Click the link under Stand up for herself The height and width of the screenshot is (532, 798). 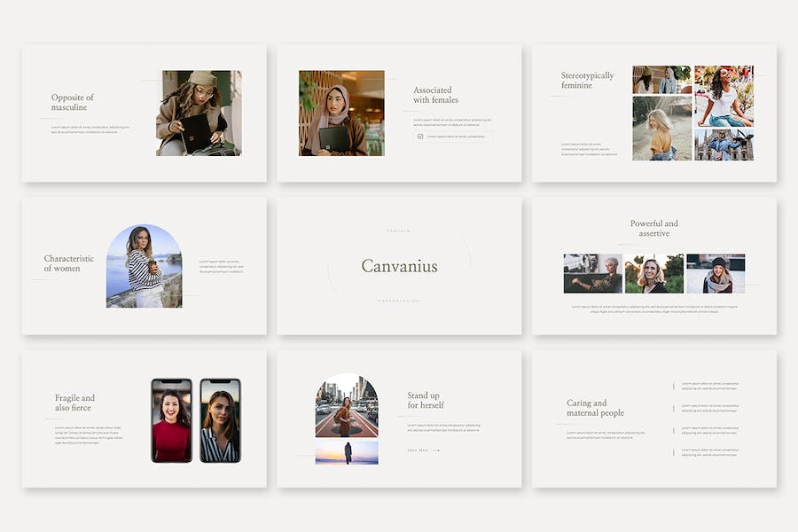[x=423, y=450]
